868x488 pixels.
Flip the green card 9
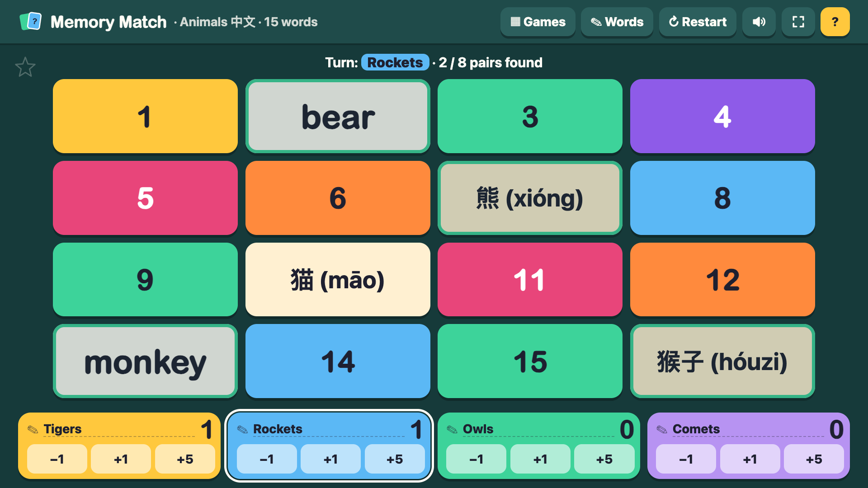point(145,280)
